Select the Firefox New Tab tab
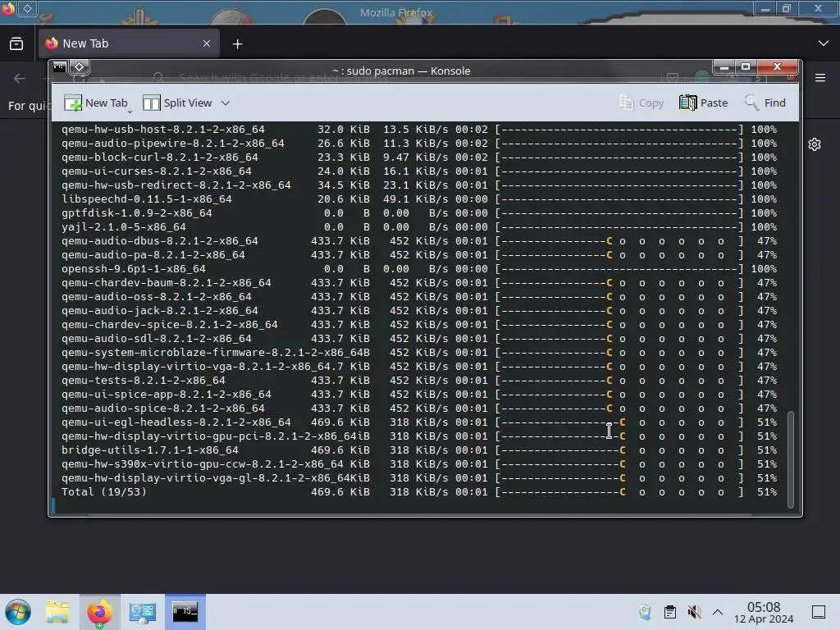This screenshot has width=840, height=630. (129, 43)
